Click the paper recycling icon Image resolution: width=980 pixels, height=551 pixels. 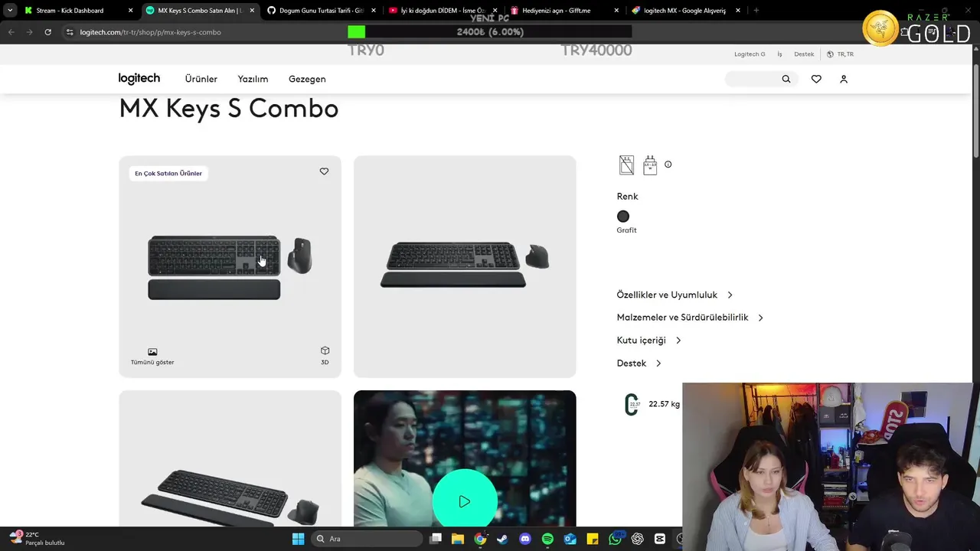(x=626, y=165)
